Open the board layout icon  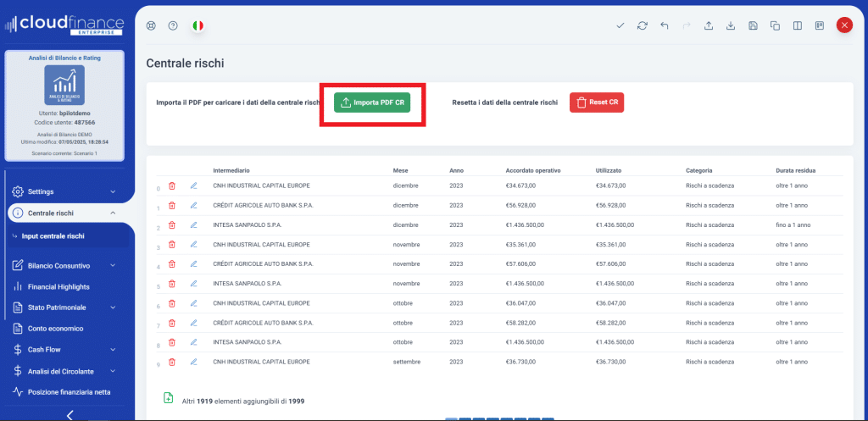tap(820, 25)
